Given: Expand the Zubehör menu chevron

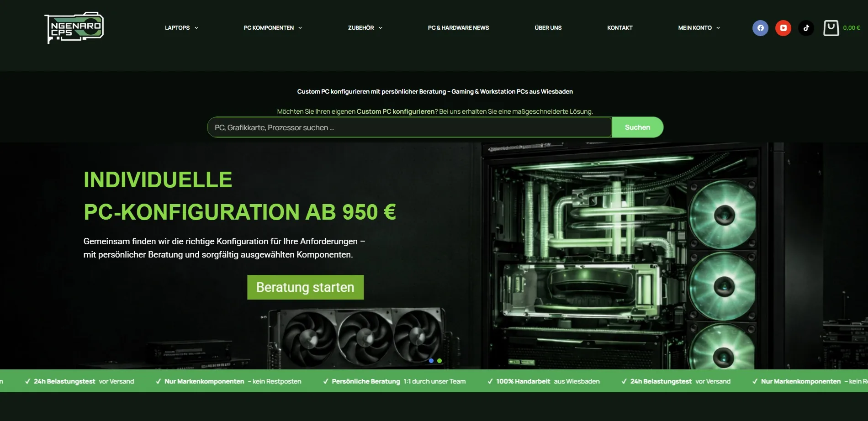Looking at the screenshot, I should point(381,28).
